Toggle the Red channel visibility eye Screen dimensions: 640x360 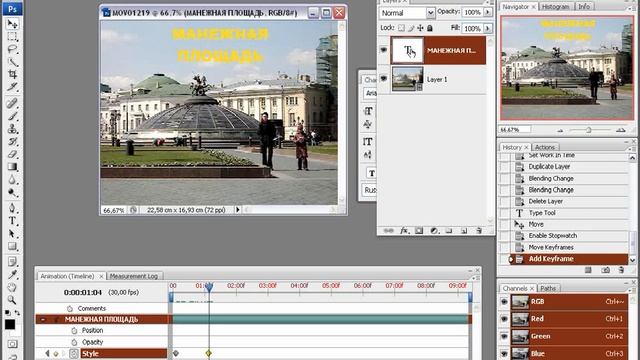point(504,319)
